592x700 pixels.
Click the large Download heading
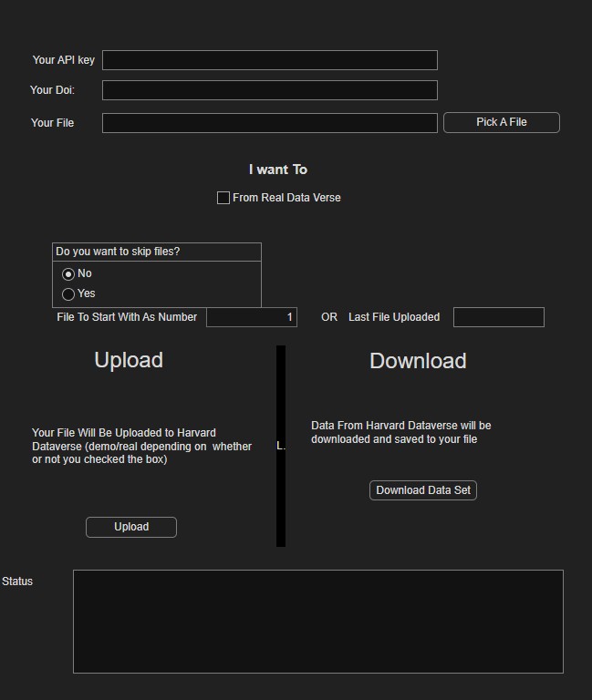click(418, 361)
